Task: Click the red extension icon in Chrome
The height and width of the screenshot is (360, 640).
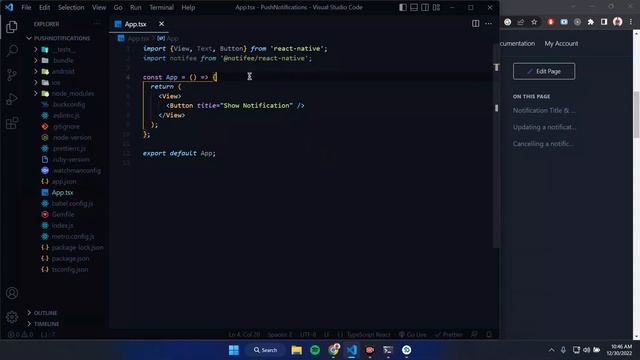Action: pos(551,22)
